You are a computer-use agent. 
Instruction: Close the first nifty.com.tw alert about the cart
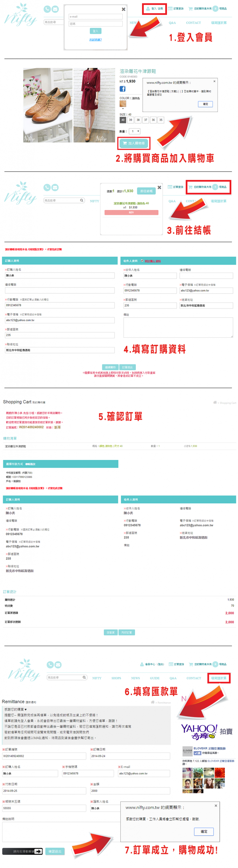point(214,81)
